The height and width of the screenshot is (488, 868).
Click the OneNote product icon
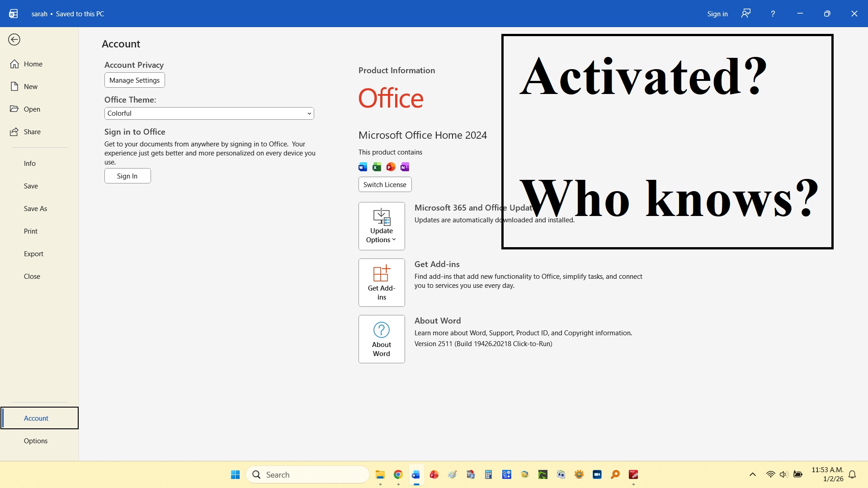[405, 167]
